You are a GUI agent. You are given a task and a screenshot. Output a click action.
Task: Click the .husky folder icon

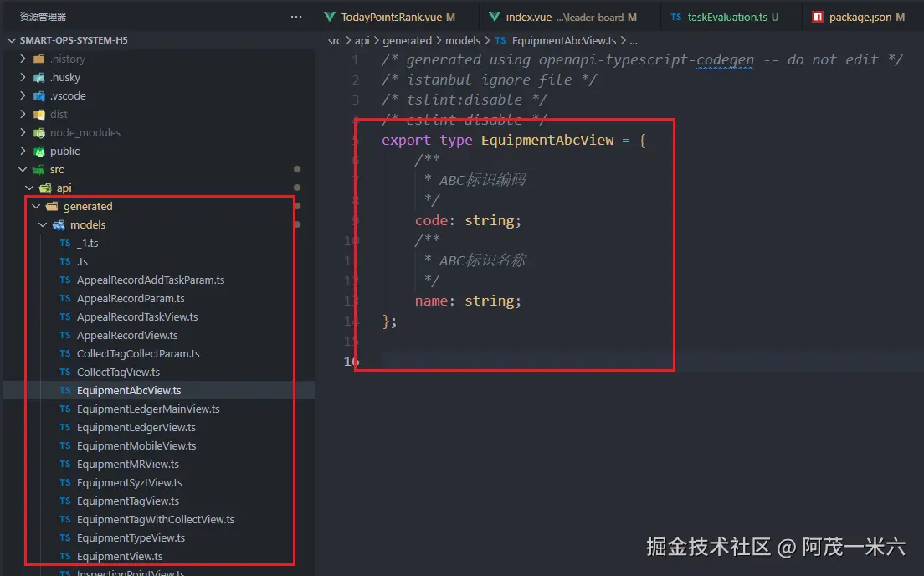point(38,77)
